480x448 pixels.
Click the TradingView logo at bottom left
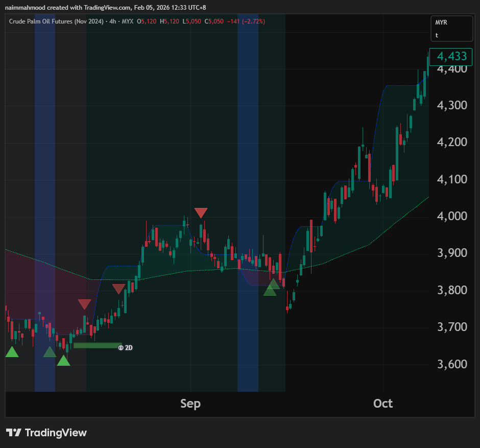[x=46, y=433]
